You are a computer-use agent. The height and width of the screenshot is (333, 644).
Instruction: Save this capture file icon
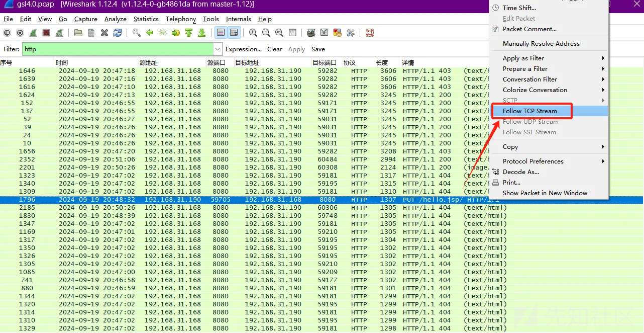coord(91,33)
